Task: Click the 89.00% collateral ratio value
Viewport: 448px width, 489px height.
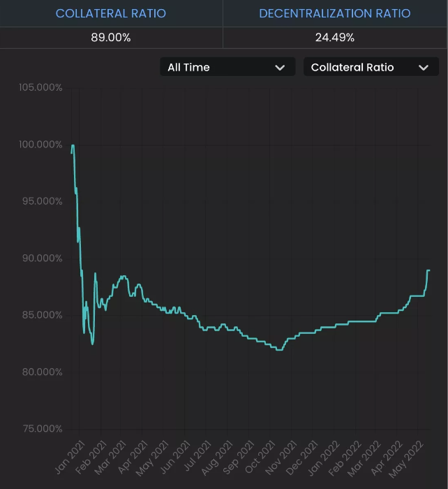Action: point(111,38)
